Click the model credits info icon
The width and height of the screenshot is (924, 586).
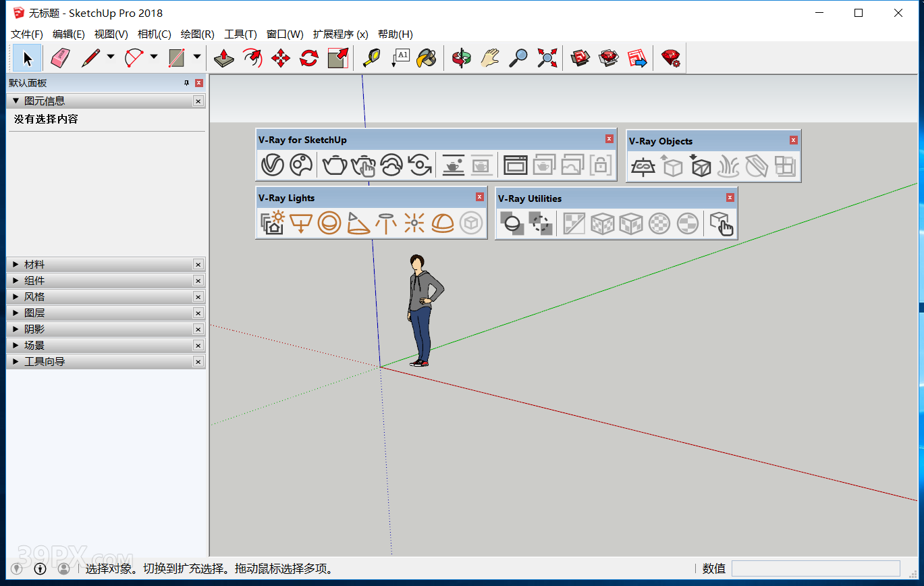[x=40, y=568]
